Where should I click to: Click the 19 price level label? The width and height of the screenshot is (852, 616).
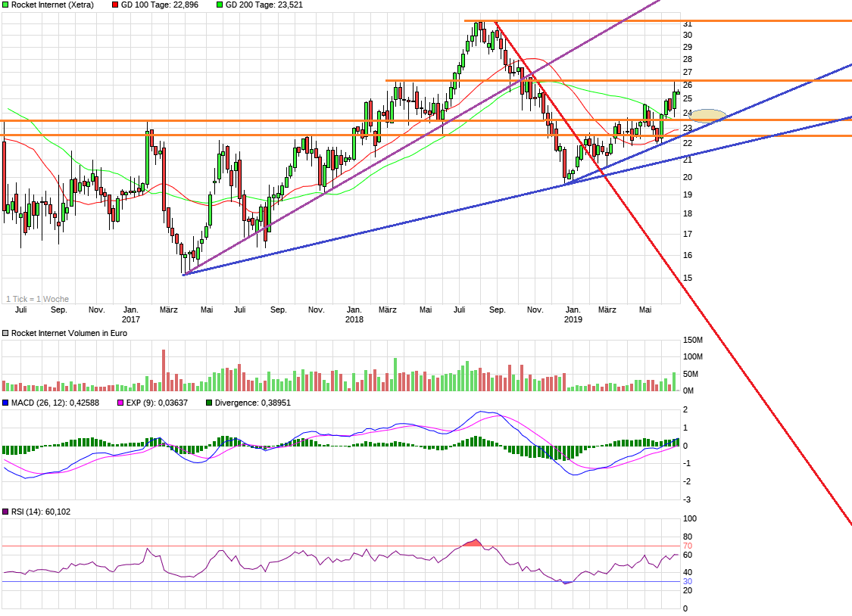coord(688,194)
